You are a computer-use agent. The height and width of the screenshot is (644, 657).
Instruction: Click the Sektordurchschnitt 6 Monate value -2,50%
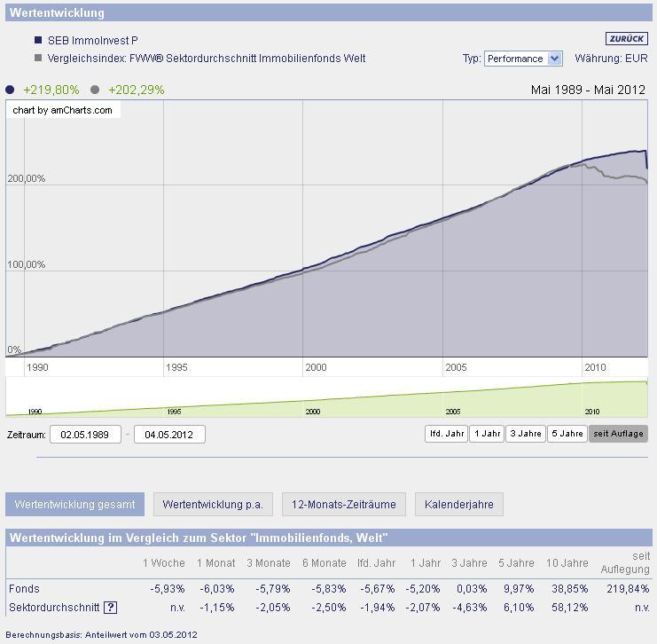(328, 607)
